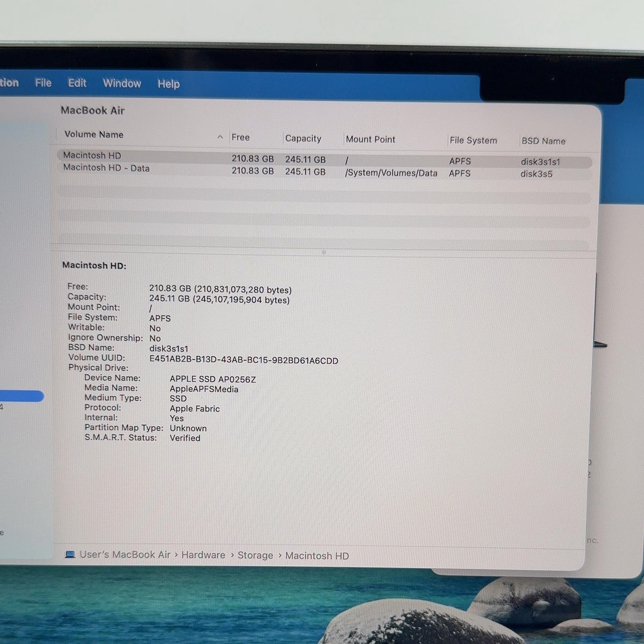Open the File menu
Viewport: 644px width, 644px height.
click(43, 83)
